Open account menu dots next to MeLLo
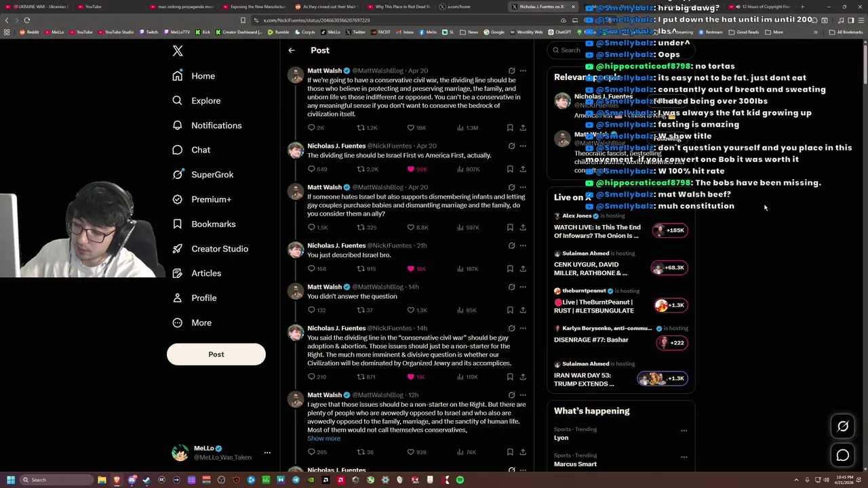The height and width of the screenshot is (488, 868). [267, 453]
